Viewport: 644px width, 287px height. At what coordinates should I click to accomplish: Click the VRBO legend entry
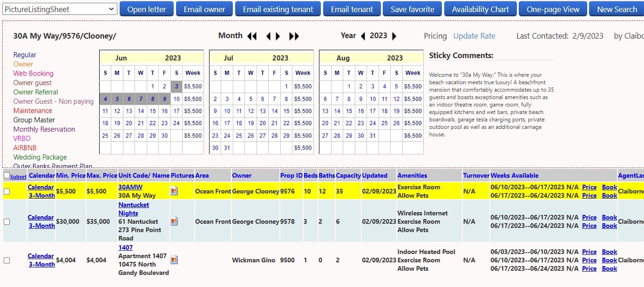tap(21, 138)
